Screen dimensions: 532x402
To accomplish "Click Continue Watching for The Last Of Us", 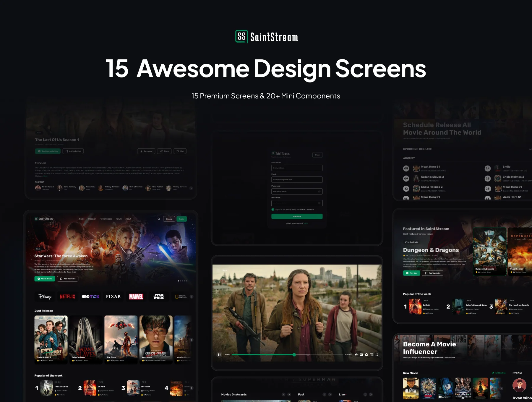I will 48,151.
